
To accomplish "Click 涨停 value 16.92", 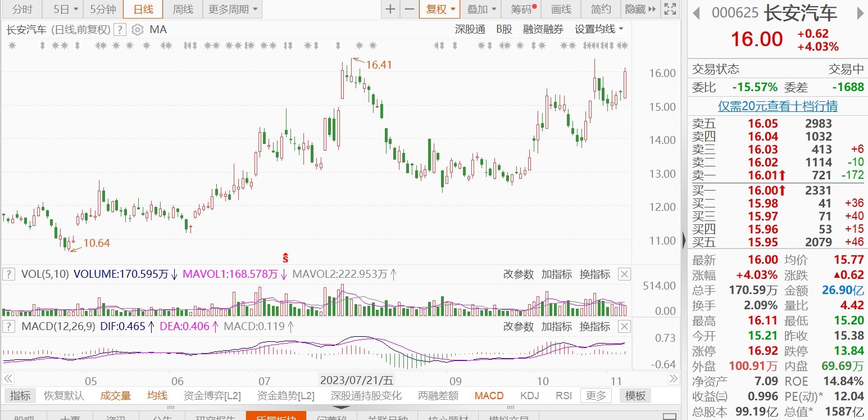I will tap(762, 351).
